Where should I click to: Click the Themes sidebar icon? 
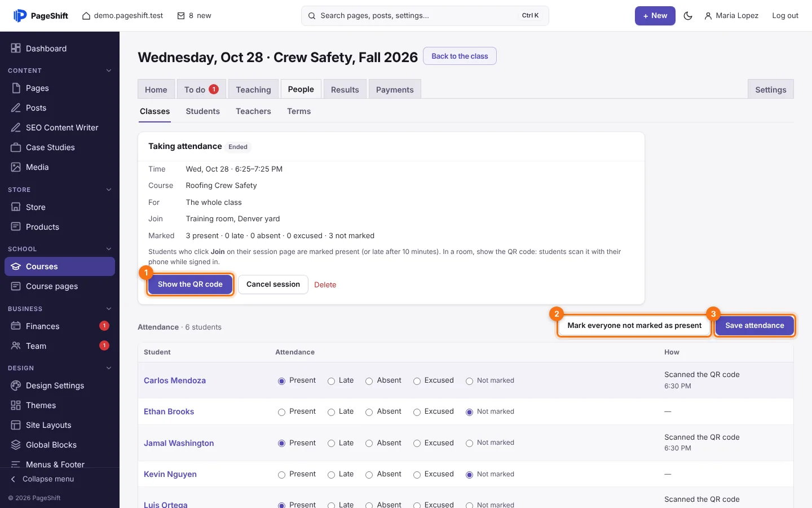tap(16, 405)
